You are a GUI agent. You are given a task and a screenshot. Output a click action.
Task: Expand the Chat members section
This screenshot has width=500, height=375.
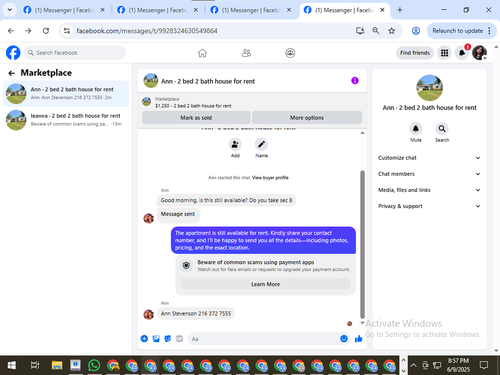click(429, 174)
